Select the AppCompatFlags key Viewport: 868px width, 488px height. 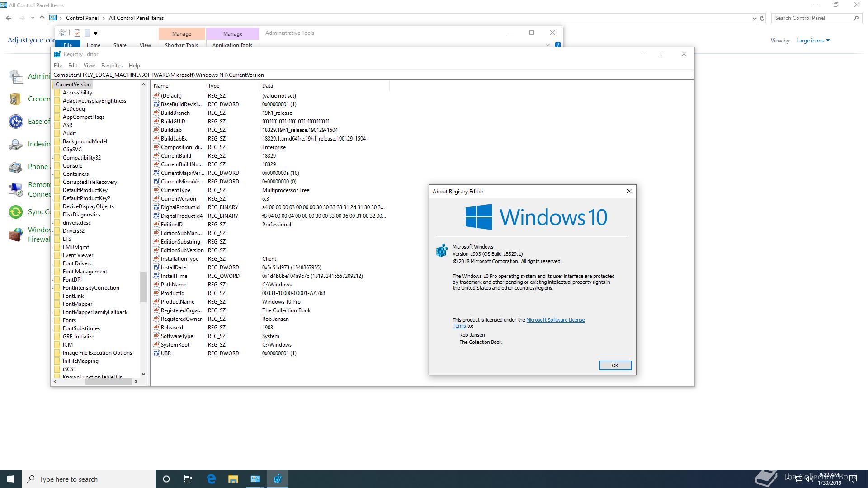point(84,117)
